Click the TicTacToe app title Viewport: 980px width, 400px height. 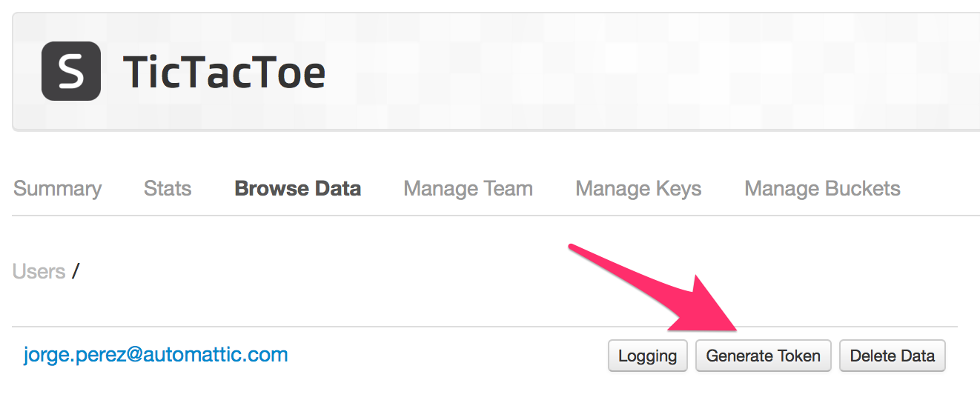(224, 73)
